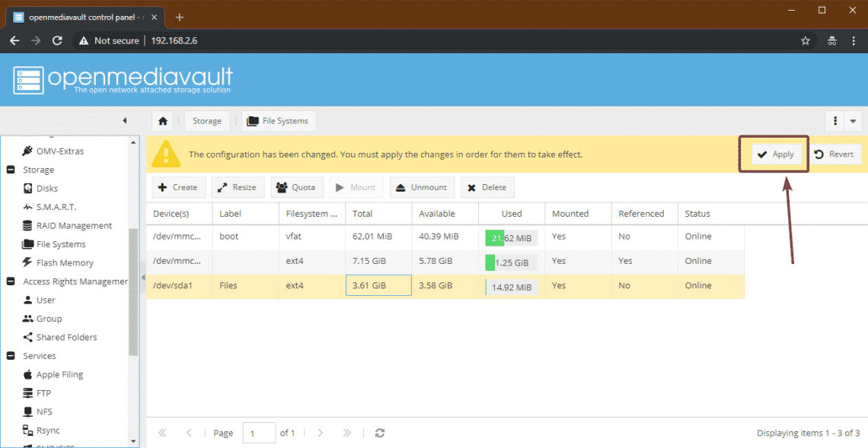Image resolution: width=868 pixels, height=448 pixels.
Task: Go to first page of grid
Action: tap(162, 433)
